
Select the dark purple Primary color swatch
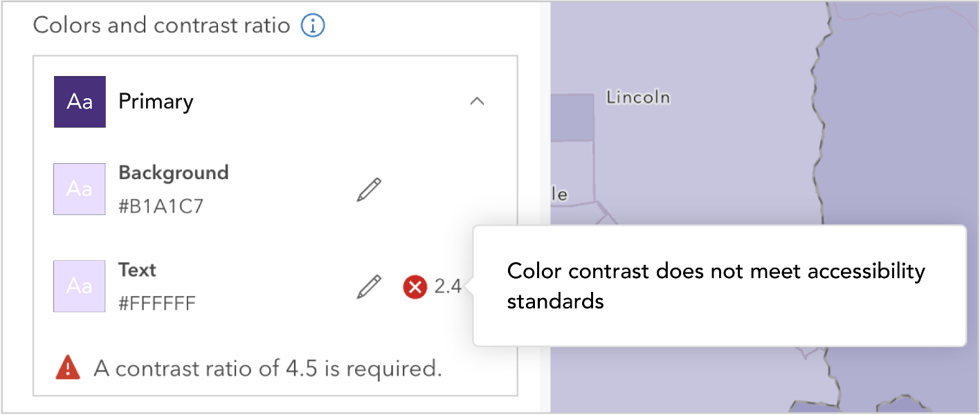(x=80, y=102)
